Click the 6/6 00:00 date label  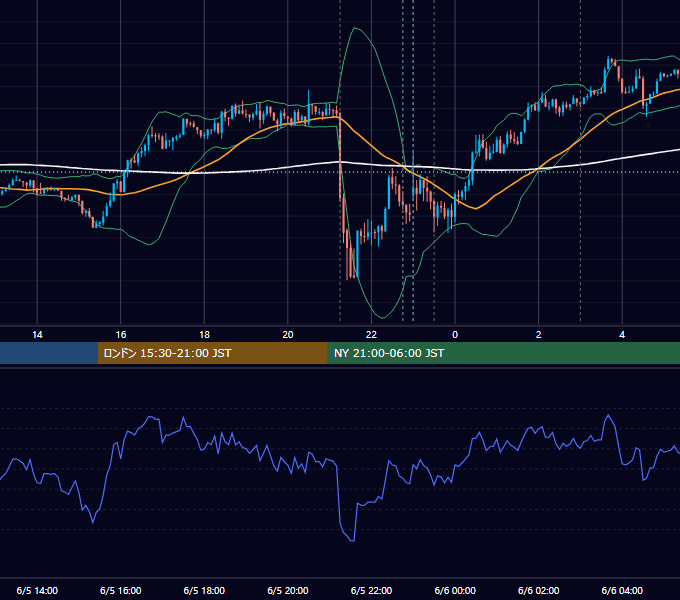pos(455,590)
